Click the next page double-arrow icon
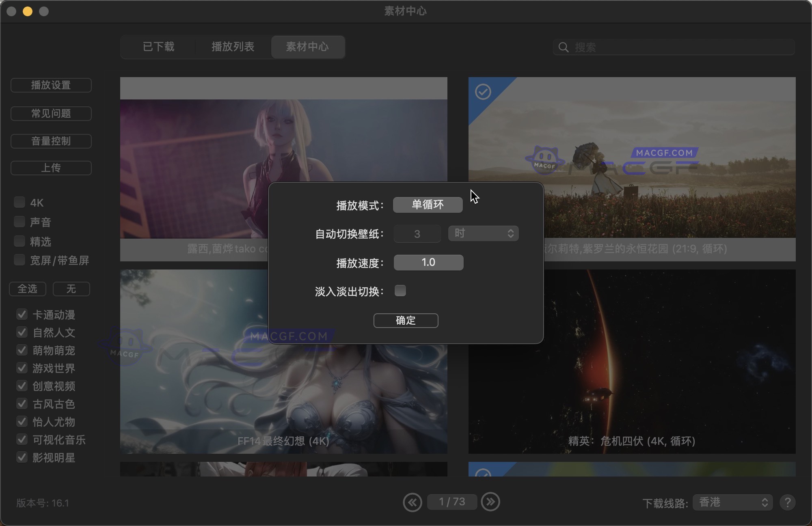This screenshot has width=812, height=526. click(490, 502)
